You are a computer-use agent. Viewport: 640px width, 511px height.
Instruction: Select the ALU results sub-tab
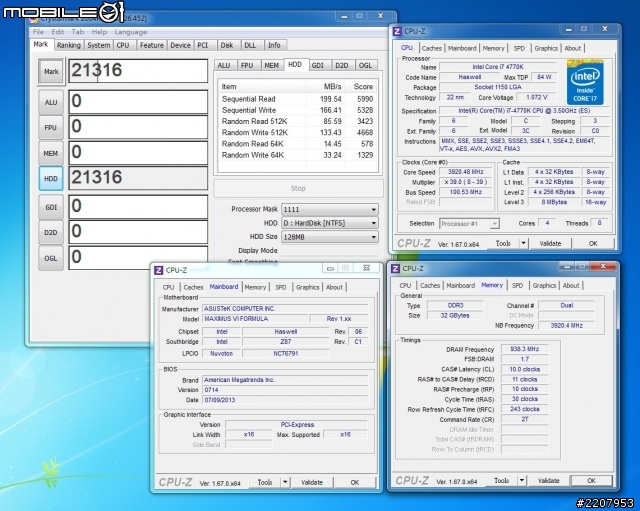[224, 65]
